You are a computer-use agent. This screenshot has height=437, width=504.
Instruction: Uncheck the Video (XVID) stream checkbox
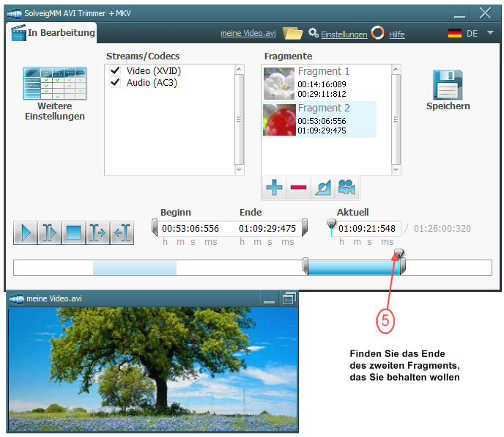tap(115, 70)
